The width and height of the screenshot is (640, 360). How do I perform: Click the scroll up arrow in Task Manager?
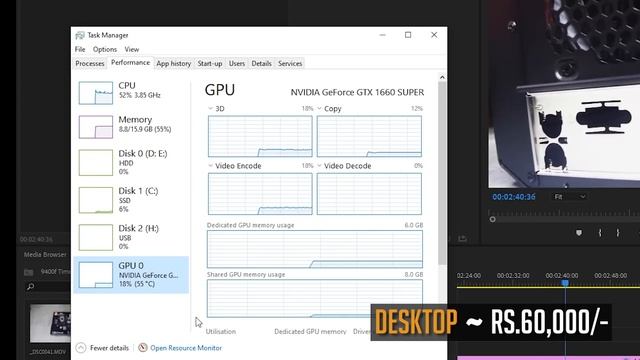442,77
